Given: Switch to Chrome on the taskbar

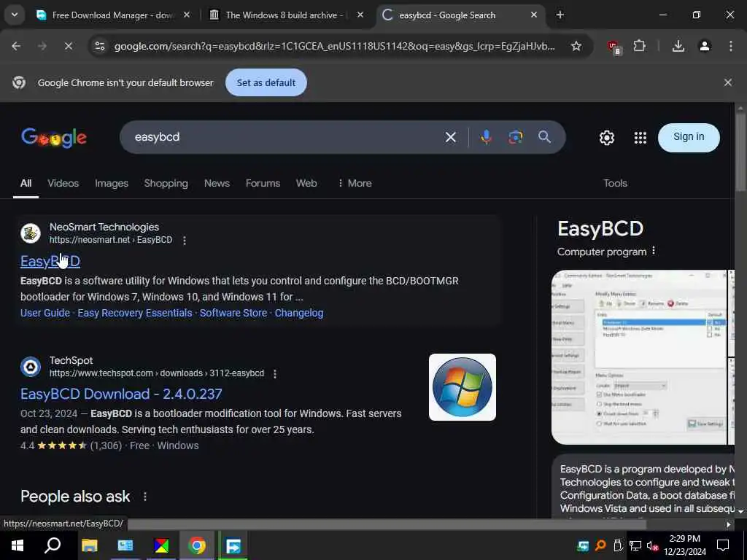Looking at the screenshot, I should click(x=197, y=545).
